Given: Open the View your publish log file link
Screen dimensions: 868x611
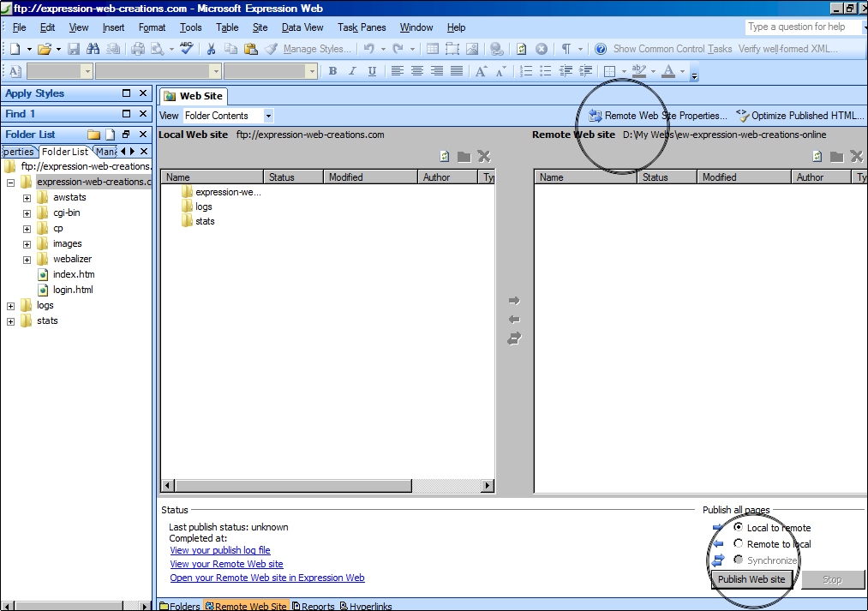Looking at the screenshot, I should (220, 550).
